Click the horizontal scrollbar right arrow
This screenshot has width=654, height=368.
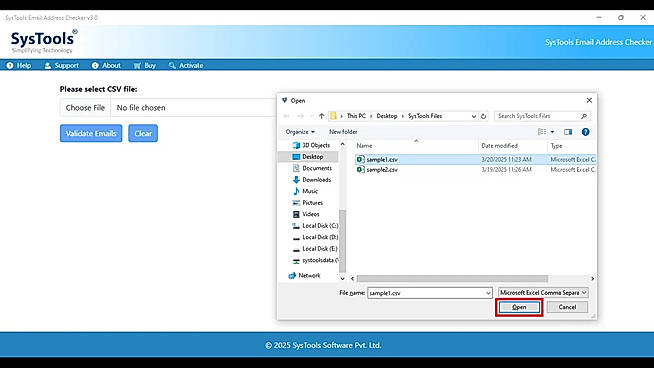(592, 278)
